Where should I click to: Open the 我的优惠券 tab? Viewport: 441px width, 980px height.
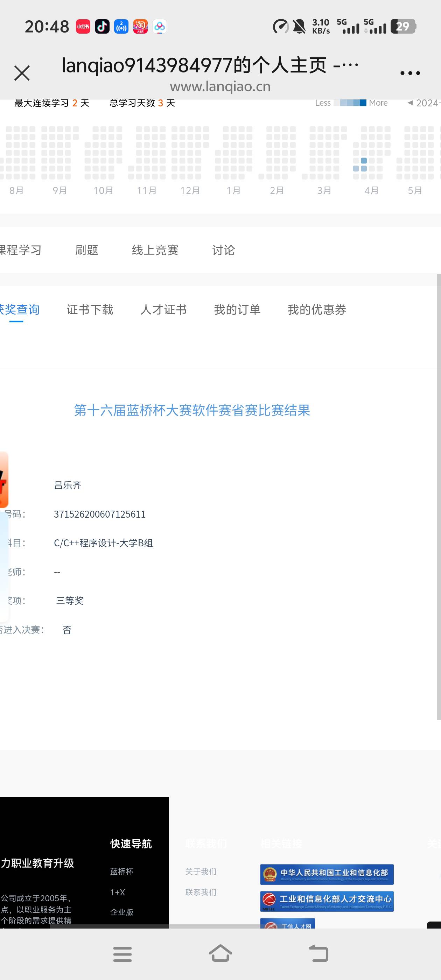(x=317, y=310)
